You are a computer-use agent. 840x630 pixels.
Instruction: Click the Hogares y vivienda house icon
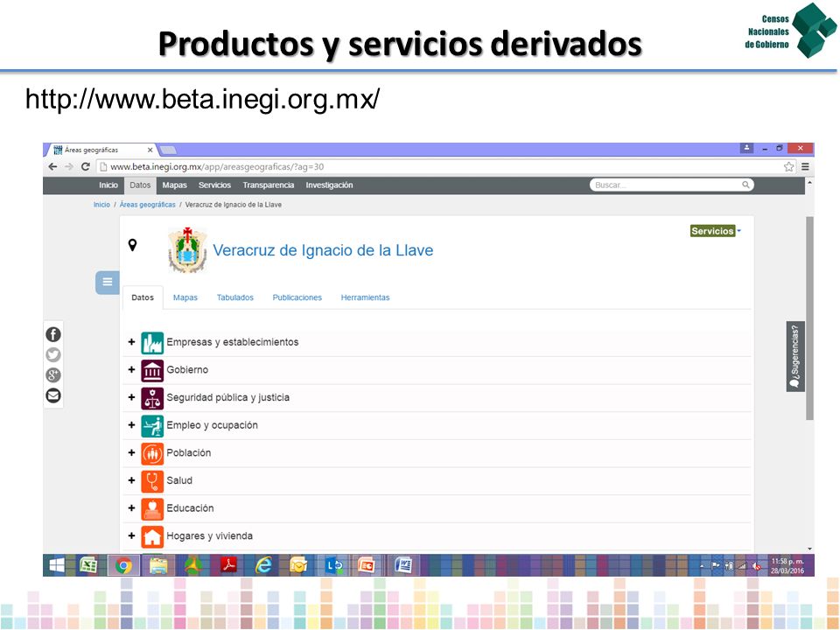click(x=152, y=536)
